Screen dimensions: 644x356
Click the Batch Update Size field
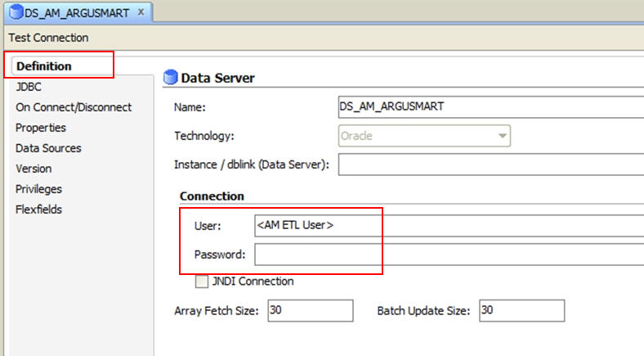point(521,310)
